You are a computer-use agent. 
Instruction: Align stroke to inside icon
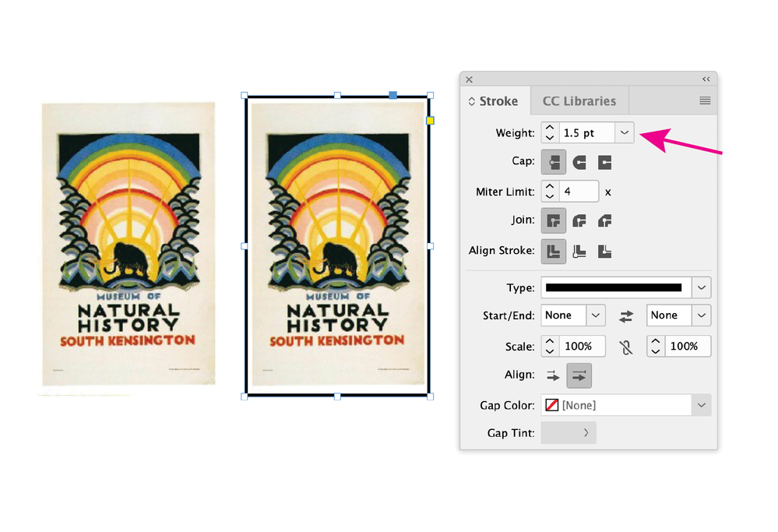point(579,252)
